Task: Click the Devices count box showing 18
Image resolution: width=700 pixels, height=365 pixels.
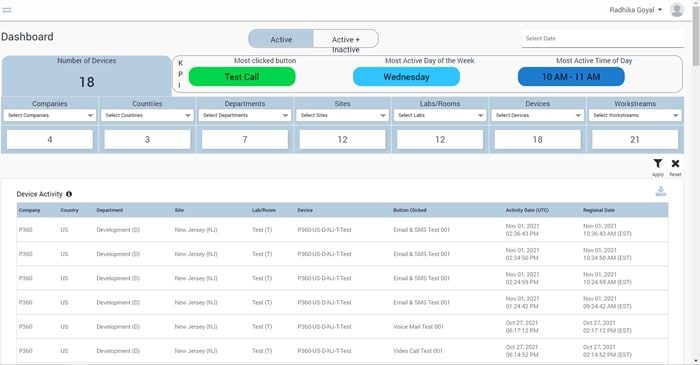Action: point(538,139)
